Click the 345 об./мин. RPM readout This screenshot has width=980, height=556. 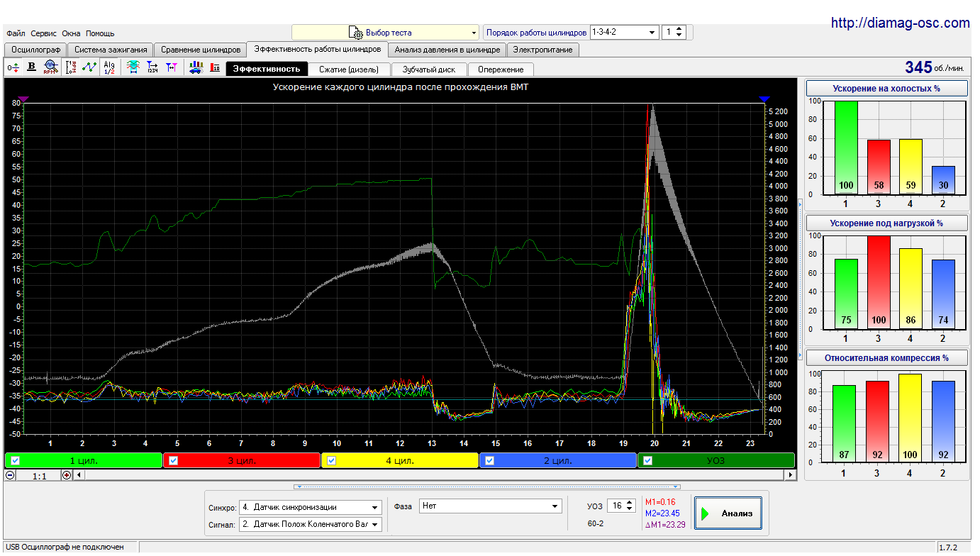935,67
